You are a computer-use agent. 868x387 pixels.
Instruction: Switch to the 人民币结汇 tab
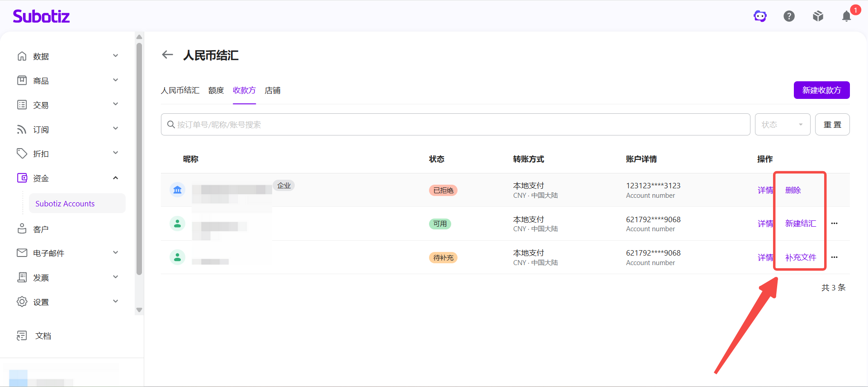point(180,90)
